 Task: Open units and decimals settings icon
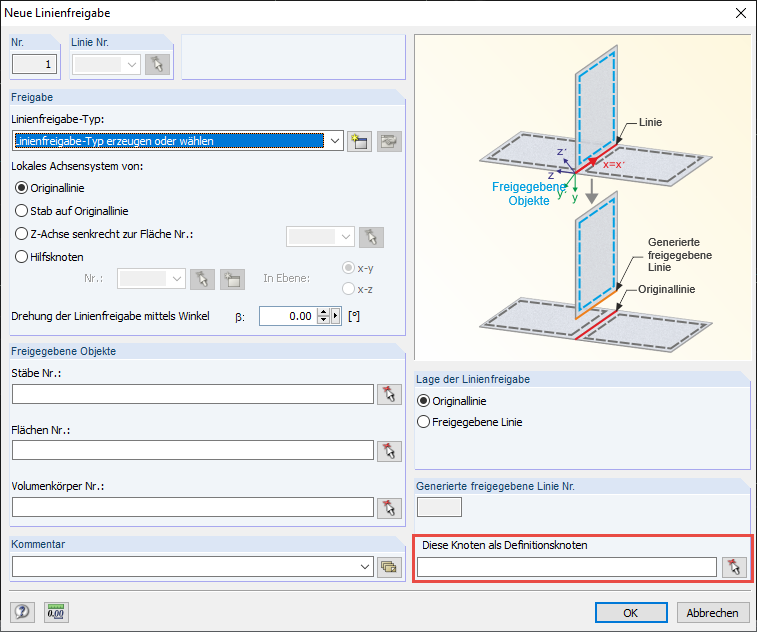coord(56,612)
